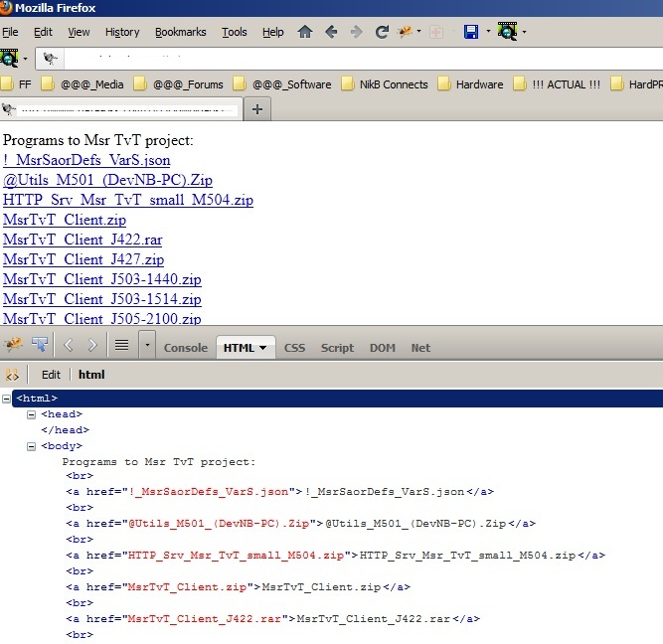Open Firebug from the top toolbar bug icon
Viewport: 663px width, 644px height.
(x=406, y=32)
